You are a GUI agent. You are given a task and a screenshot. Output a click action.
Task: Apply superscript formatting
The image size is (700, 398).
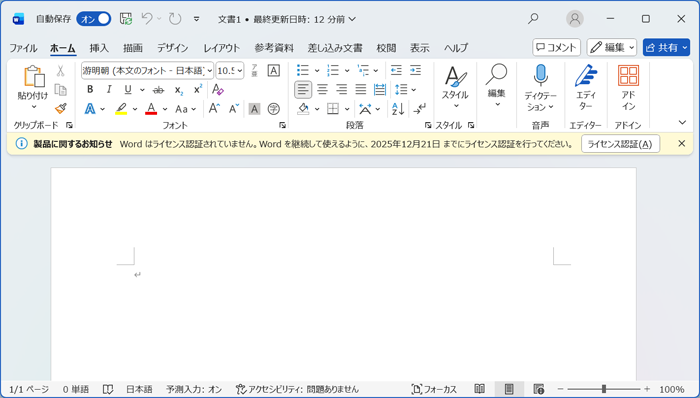[198, 90]
